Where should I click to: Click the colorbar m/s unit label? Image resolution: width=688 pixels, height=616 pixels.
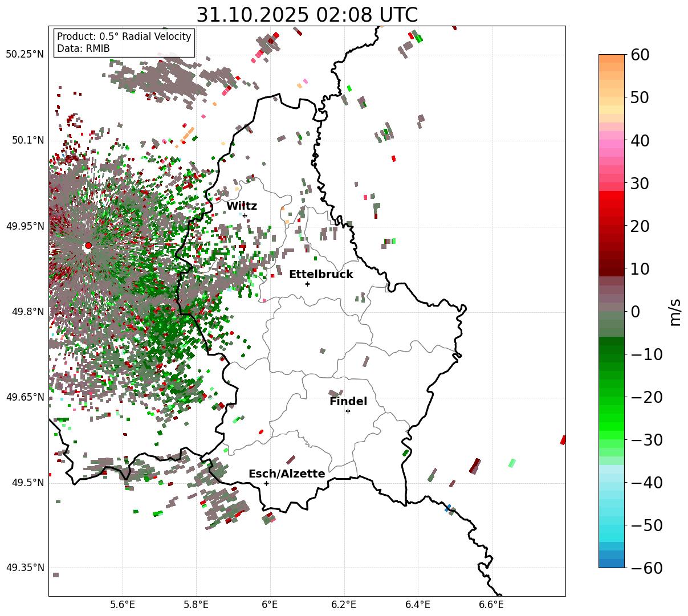tap(675, 311)
